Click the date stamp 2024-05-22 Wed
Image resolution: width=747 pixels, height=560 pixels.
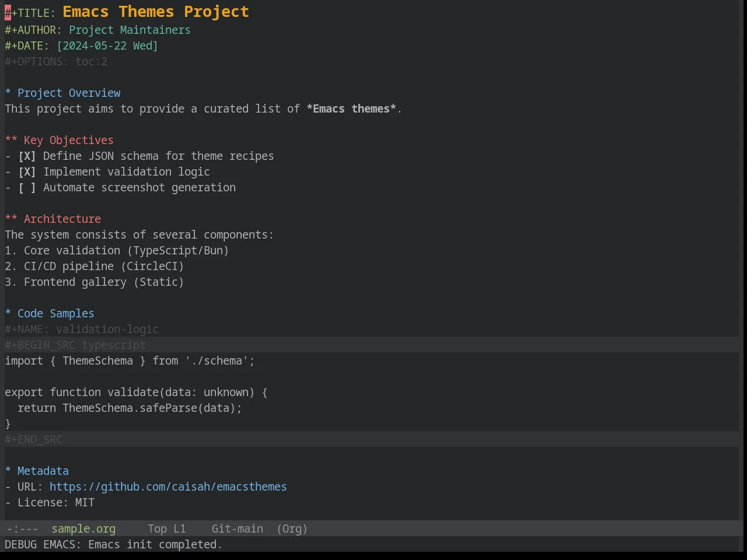(x=107, y=45)
